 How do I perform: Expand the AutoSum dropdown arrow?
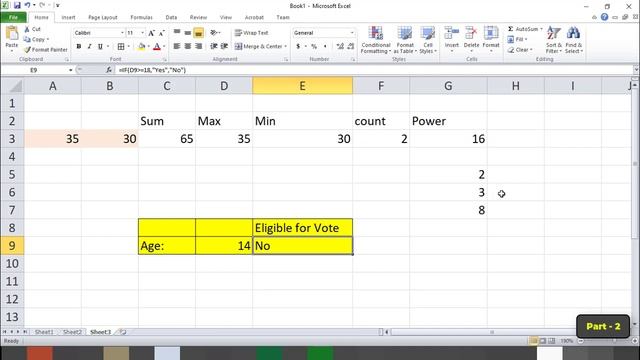tap(541, 29)
